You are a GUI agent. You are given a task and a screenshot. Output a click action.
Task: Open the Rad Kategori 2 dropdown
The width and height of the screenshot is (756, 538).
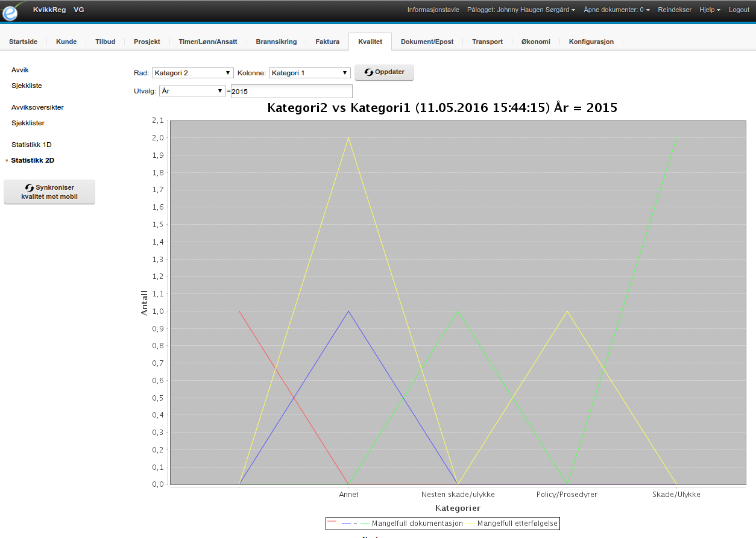tap(193, 73)
